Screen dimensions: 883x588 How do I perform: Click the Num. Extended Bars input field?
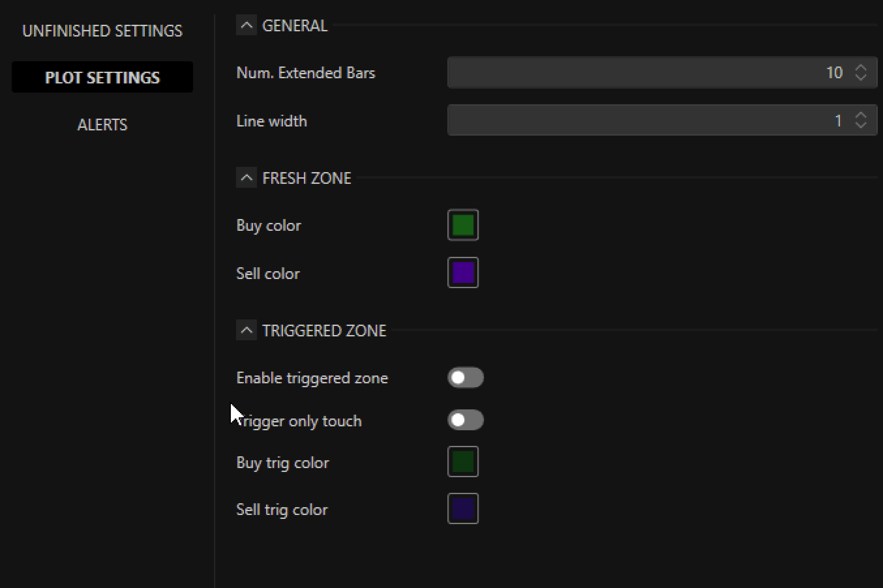(638, 72)
